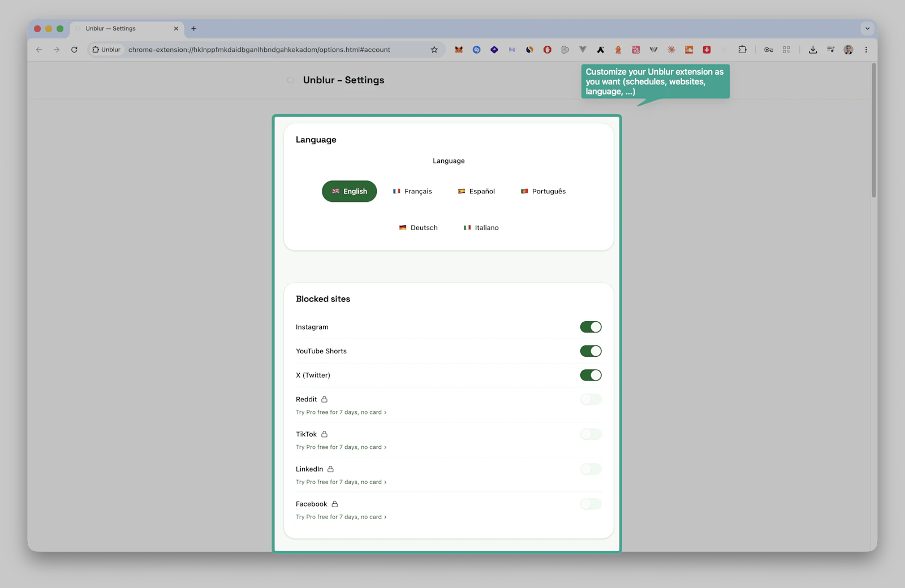Open the tab search dropdown arrow

867,28
